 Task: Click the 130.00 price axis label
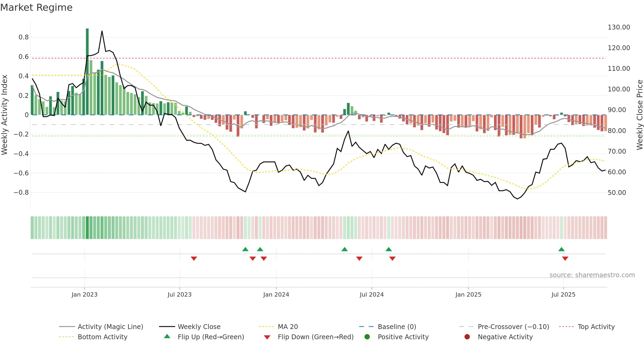[619, 27]
